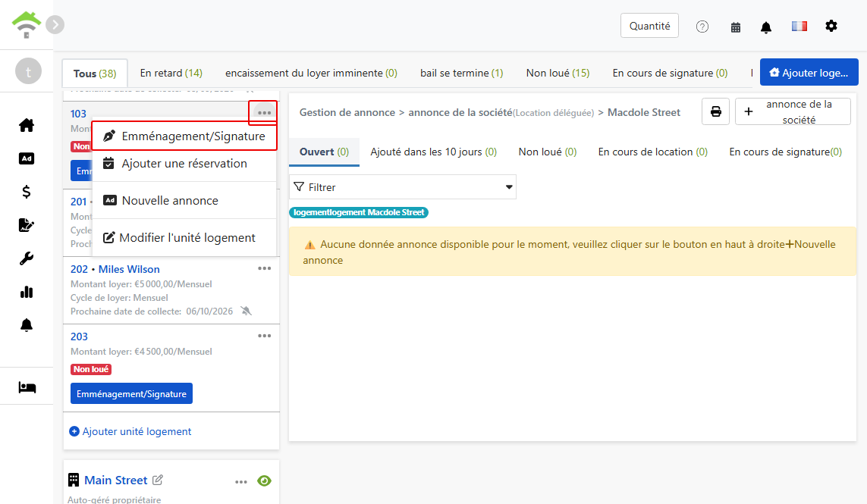Click the Quantité button
This screenshot has width=867, height=504.
coord(650,26)
